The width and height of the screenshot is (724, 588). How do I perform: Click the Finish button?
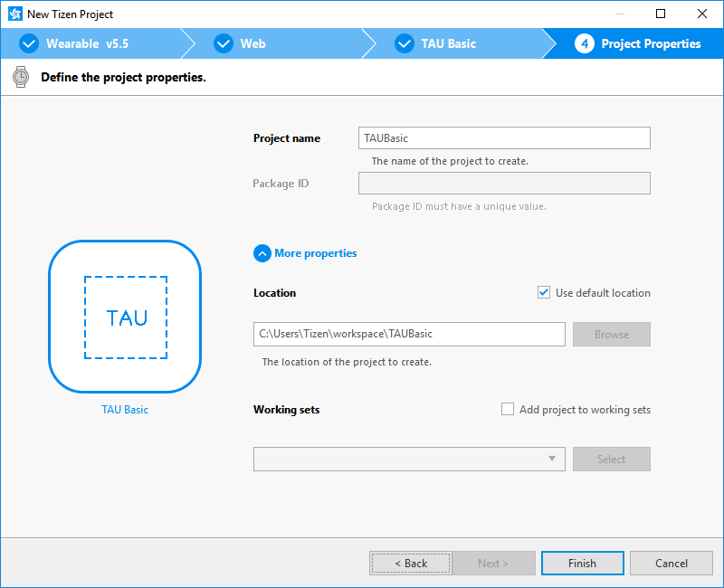pyautogui.click(x=582, y=563)
